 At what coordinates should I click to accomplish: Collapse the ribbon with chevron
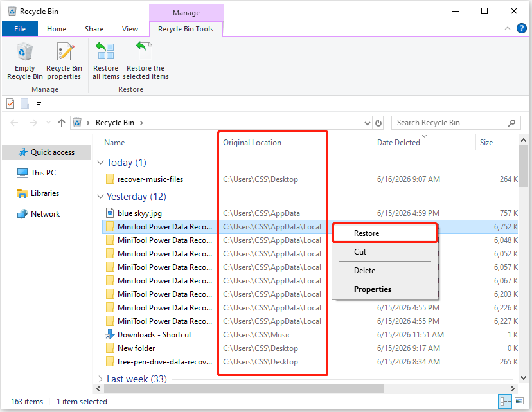[508, 28]
